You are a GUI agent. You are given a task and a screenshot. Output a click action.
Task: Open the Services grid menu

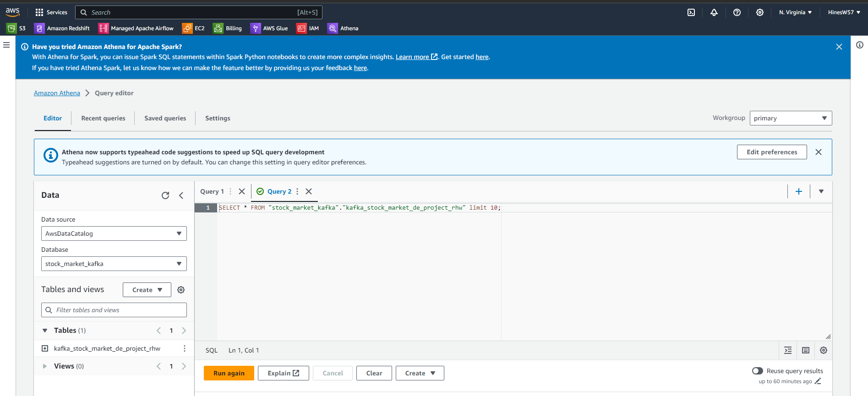point(51,12)
